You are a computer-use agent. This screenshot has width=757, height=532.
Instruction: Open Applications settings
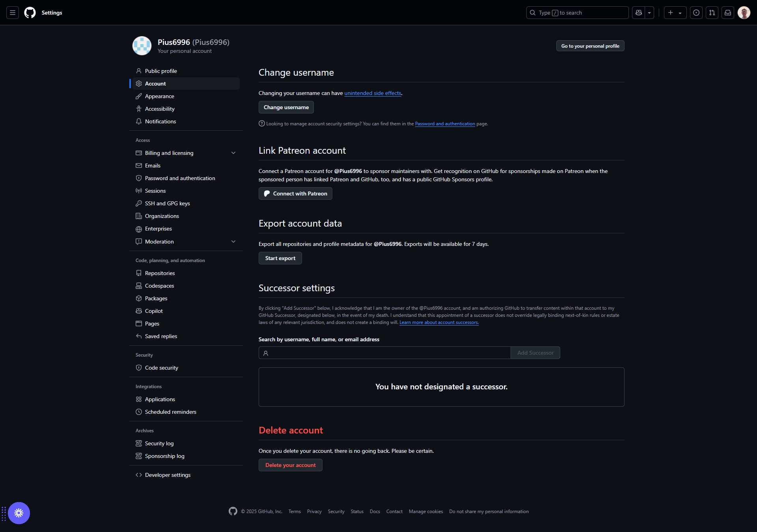point(186,399)
